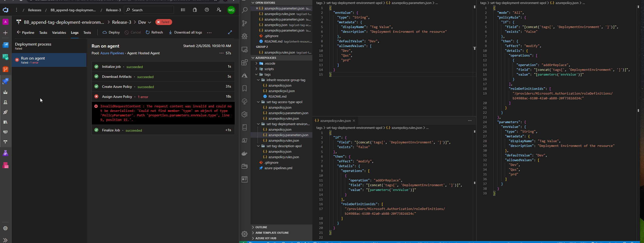Open the Docker whale view

click(x=245, y=153)
